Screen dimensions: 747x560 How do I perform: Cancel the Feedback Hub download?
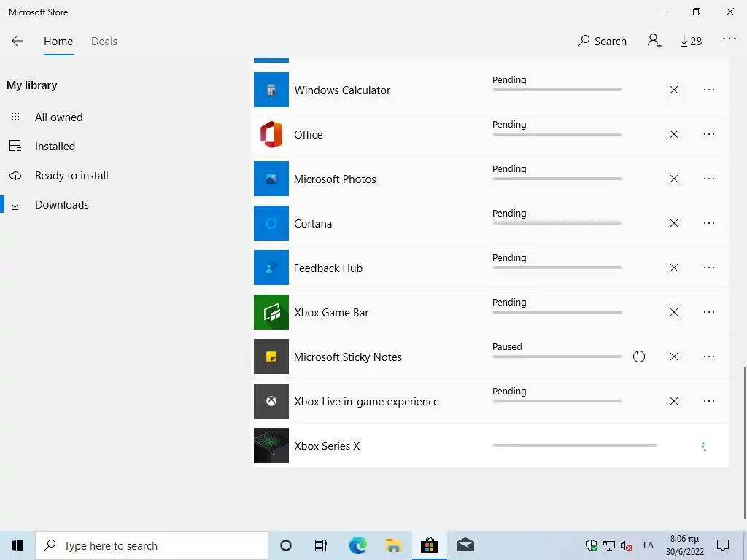(x=673, y=268)
